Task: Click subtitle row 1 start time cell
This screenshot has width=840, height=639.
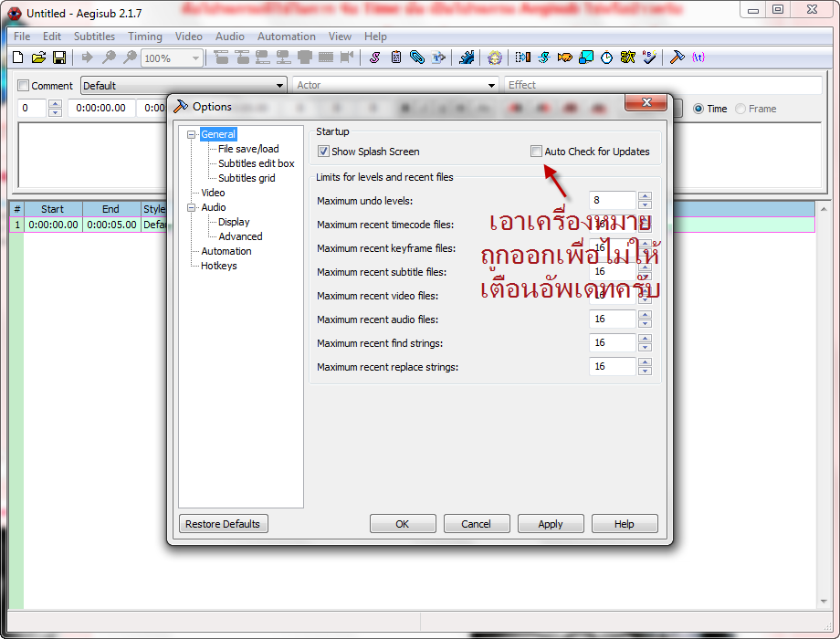Action: pos(53,225)
